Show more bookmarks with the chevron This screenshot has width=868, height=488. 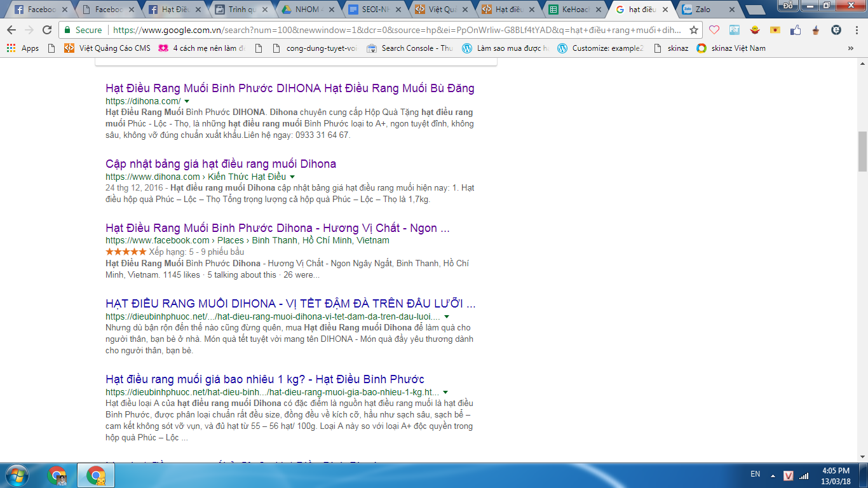[850, 48]
